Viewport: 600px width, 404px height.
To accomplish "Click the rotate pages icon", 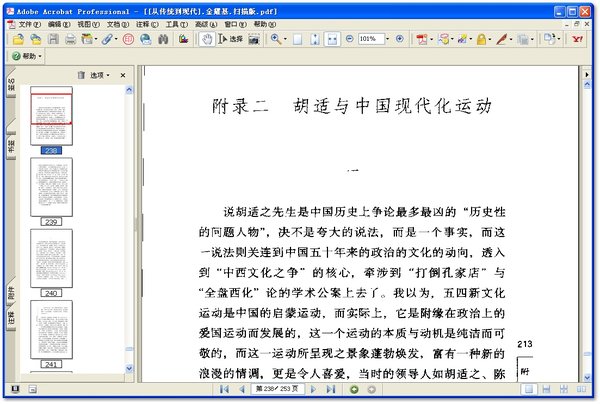I will tap(550, 39).
